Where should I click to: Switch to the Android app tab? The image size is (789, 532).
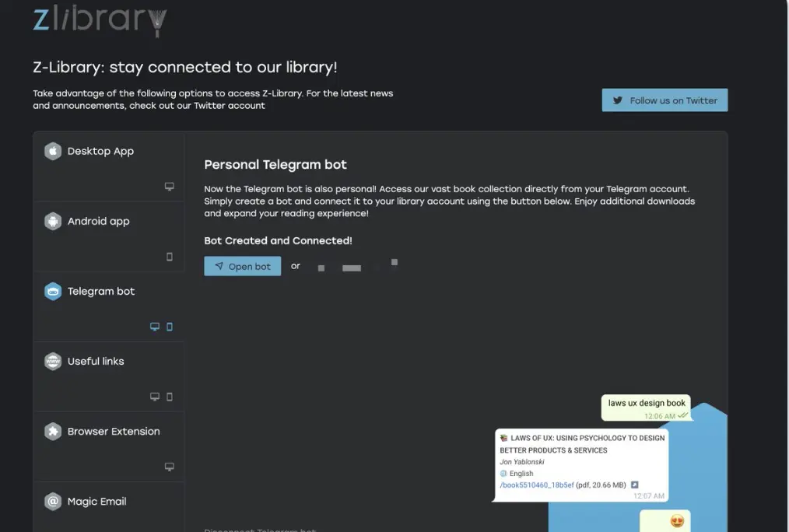(99, 221)
